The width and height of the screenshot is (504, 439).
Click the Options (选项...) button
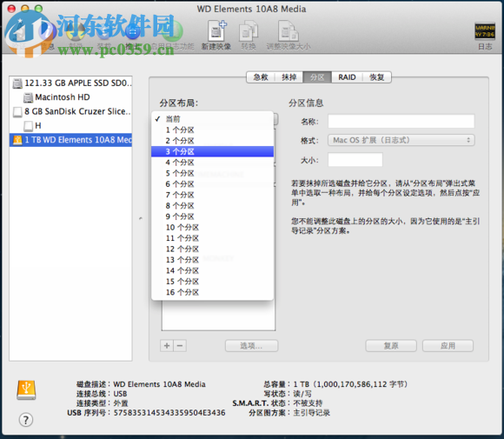(x=251, y=346)
